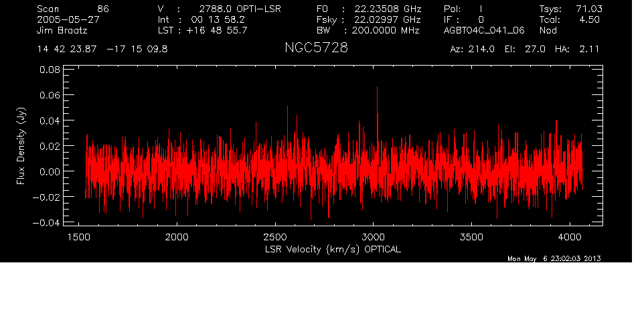The width and height of the screenshot is (644, 328).
Task: Click the integration time 00 13 58.2
Action: [x=218, y=19]
